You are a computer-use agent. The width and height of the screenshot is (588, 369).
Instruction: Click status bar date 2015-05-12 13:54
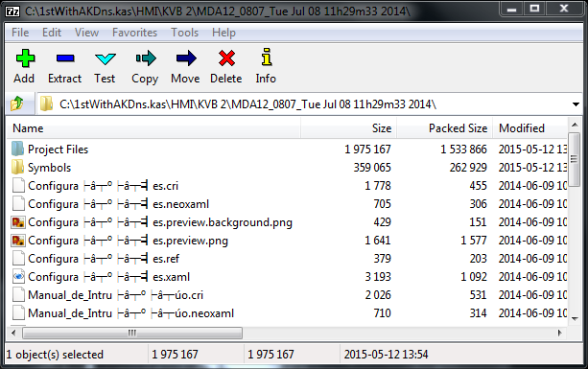tap(386, 355)
